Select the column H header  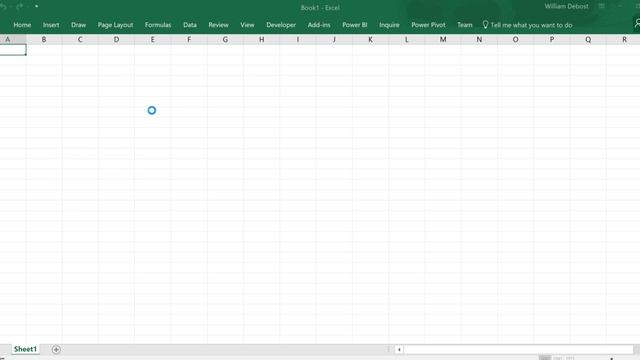coord(262,40)
